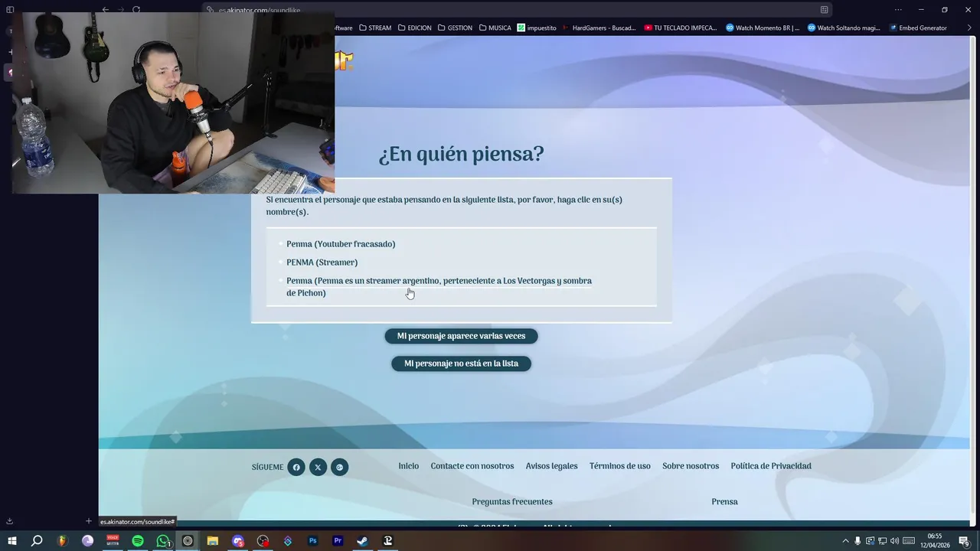Open the P-logo app after Steam in taskbar
980x551 pixels.
387,541
